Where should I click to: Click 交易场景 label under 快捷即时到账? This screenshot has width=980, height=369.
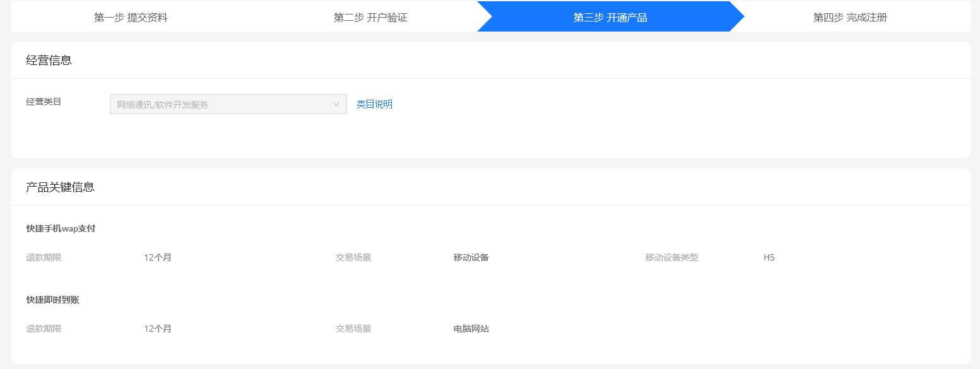[x=353, y=329]
